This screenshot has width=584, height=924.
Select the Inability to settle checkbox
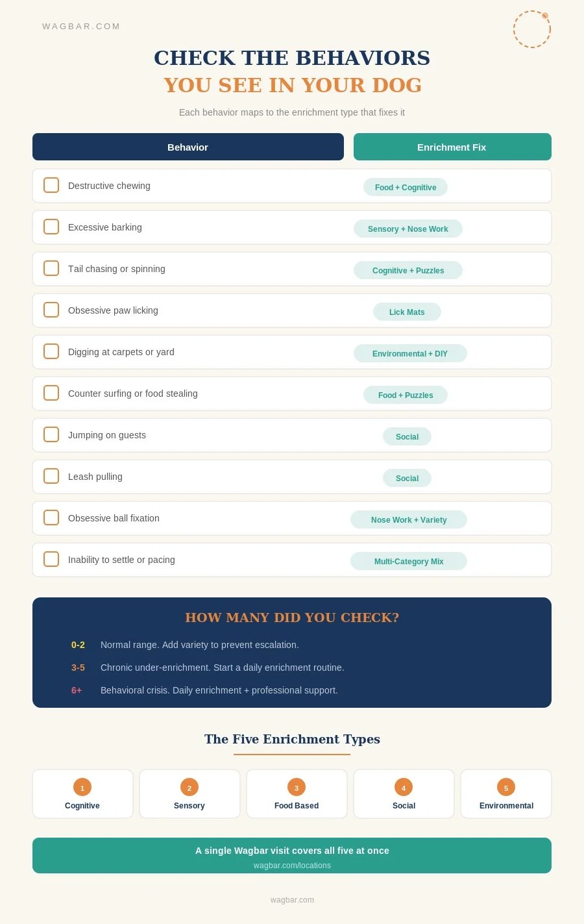click(51, 559)
